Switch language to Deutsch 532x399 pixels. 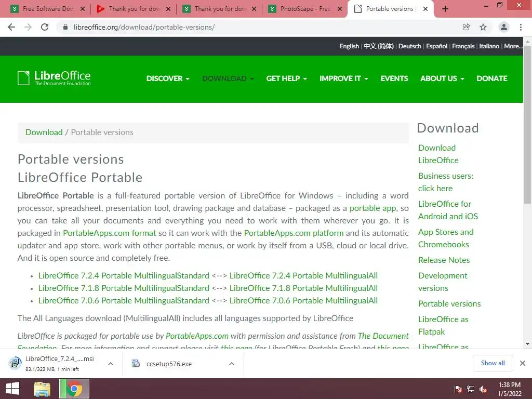click(x=409, y=46)
